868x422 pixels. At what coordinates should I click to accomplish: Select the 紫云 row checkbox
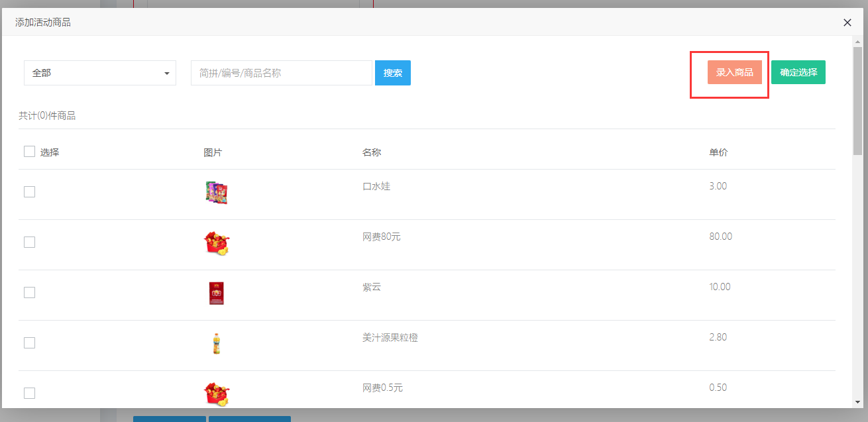pyautogui.click(x=29, y=292)
